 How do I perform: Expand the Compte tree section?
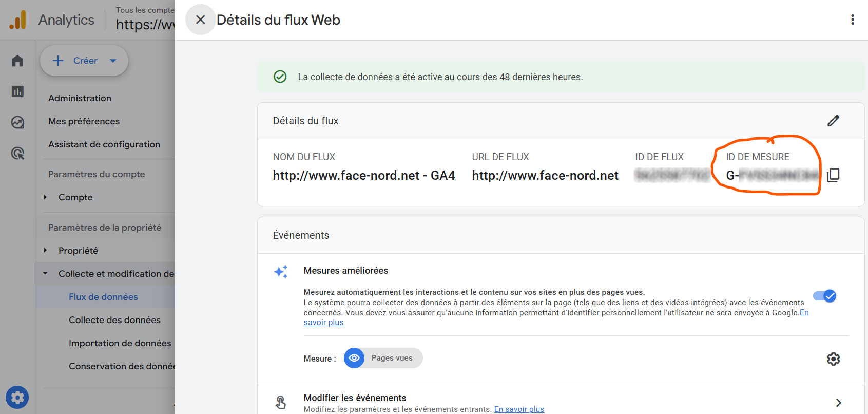point(46,197)
